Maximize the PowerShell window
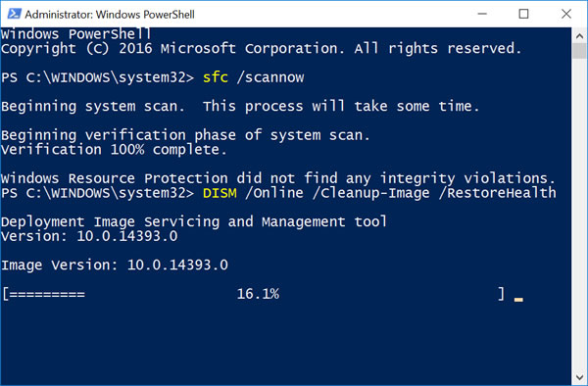588x386 pixels. 524,14
